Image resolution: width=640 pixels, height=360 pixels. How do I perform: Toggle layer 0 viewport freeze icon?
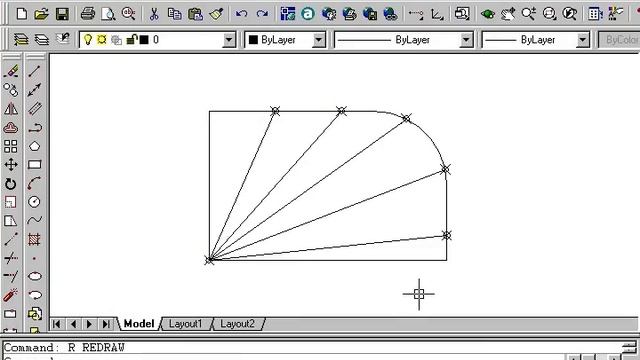click(116, 40)
